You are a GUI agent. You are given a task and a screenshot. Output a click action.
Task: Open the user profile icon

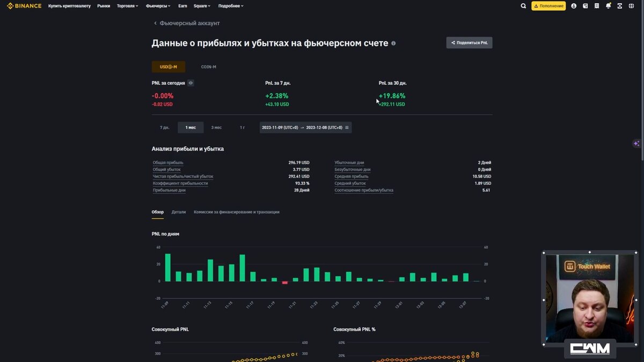(573, 6)
